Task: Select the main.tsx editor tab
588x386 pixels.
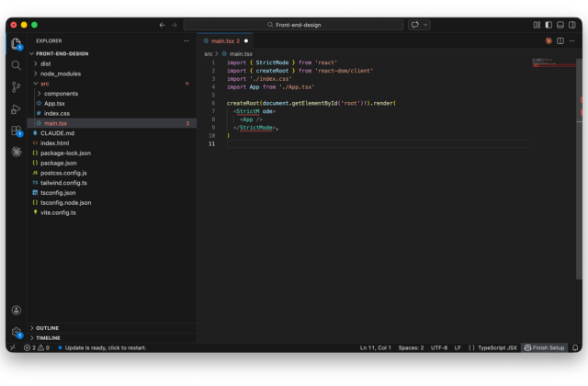Action: 225,40
